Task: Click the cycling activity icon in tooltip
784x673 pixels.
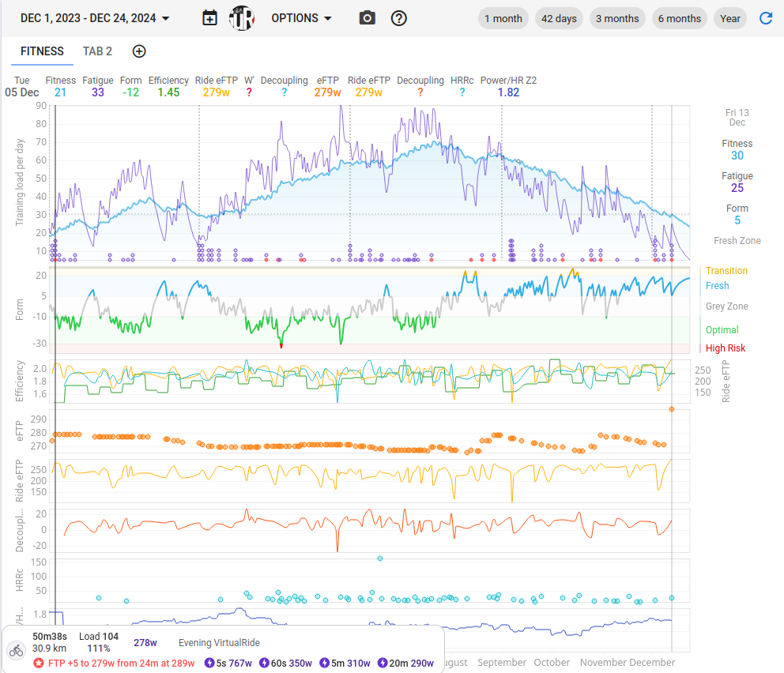Action: (16, 651)
